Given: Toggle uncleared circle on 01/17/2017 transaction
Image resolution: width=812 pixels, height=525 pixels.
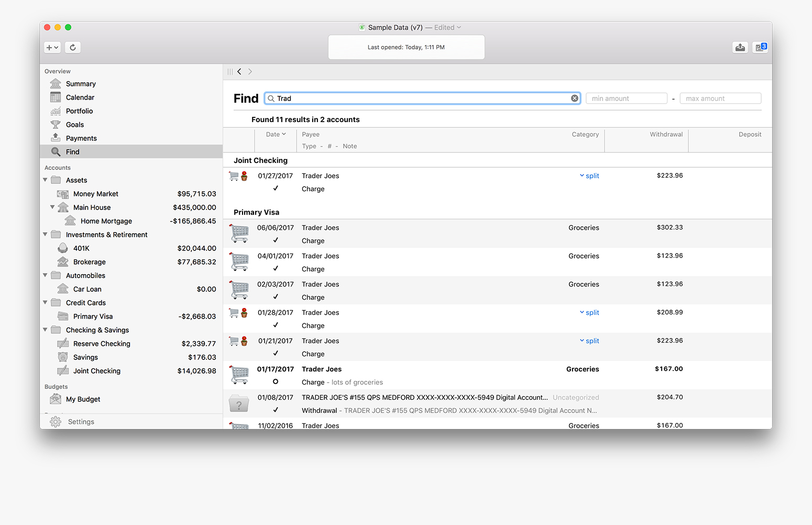Looking at the screenshot, I should 276,381.
